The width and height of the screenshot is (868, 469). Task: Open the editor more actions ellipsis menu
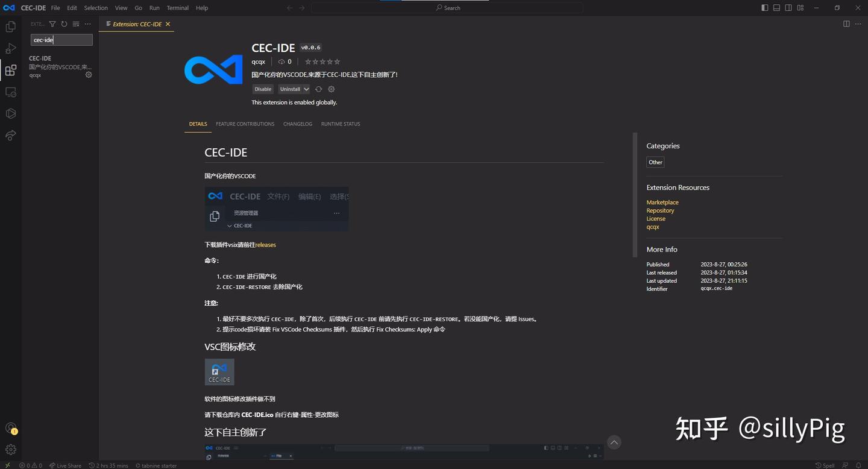858,24
